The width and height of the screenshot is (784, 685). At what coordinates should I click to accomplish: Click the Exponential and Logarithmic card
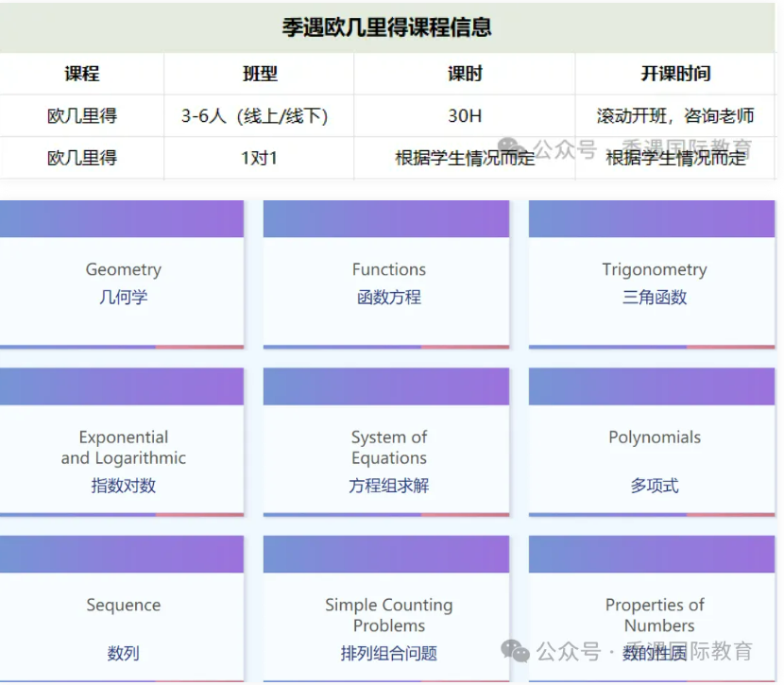pyautogui.click(x=123, y=460)
